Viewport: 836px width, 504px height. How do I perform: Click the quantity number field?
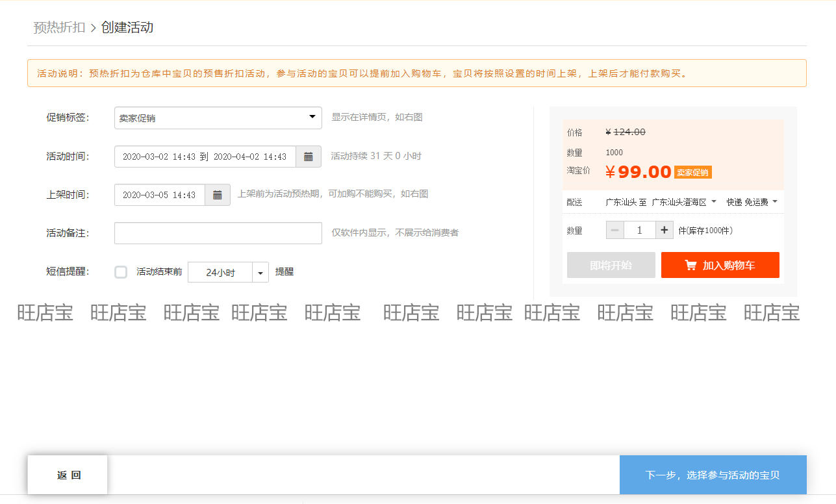(640, 230)
